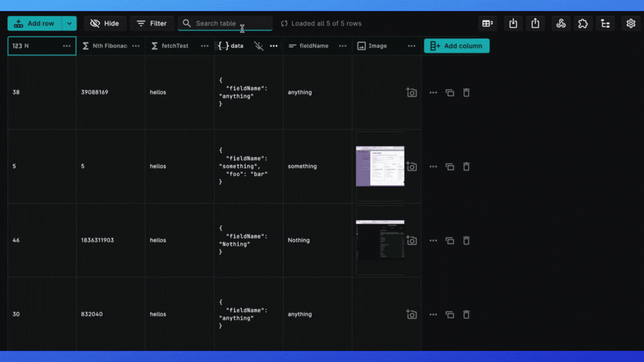Open the Image column options menu

click(411, 46)
